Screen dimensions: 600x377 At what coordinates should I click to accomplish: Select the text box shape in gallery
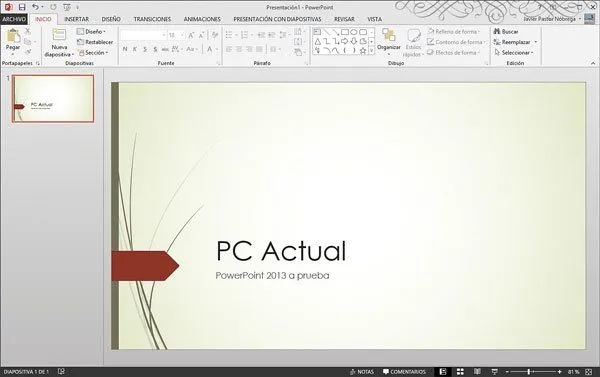click(x=318, y=32)
